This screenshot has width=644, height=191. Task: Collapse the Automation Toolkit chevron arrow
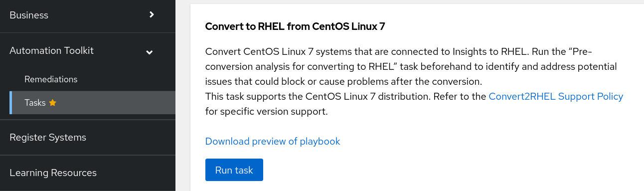(149, 52)
